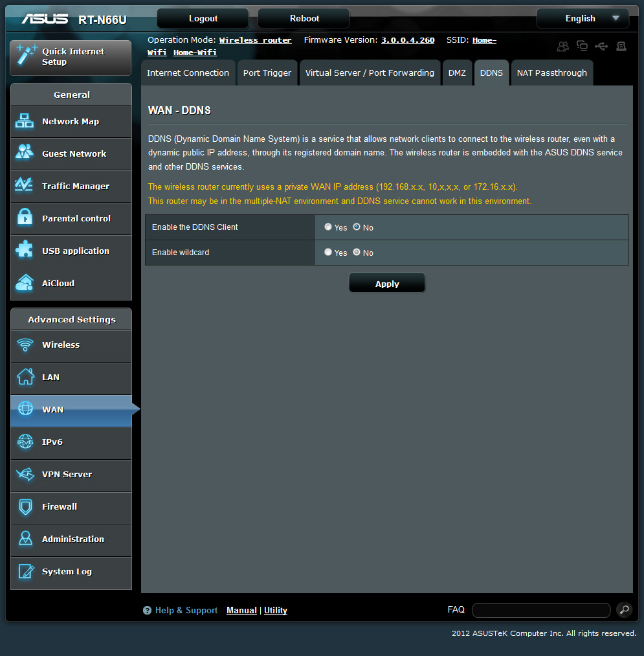644x656 pixels.
Task: Set Enable wildcard to No
Action: [x=356, y=252]
